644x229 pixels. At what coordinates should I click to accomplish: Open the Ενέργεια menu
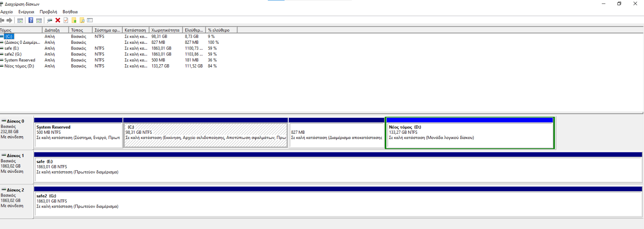click(x=26, y=12)
